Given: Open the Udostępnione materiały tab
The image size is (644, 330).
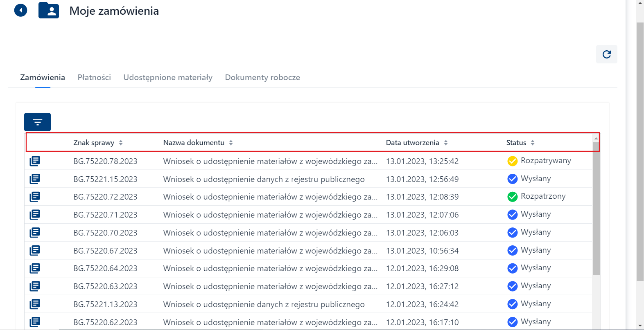Looking at the screenshot, I should coord(168,77).
